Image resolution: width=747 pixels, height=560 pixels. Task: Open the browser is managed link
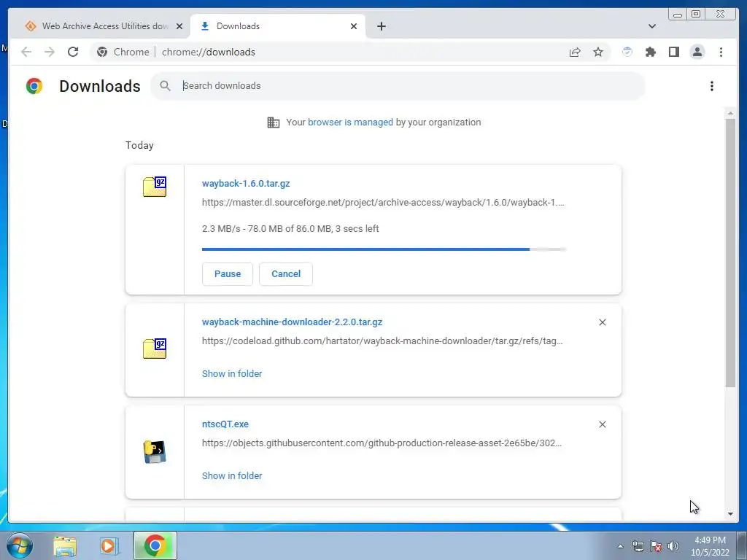click(x=350, y=122)
